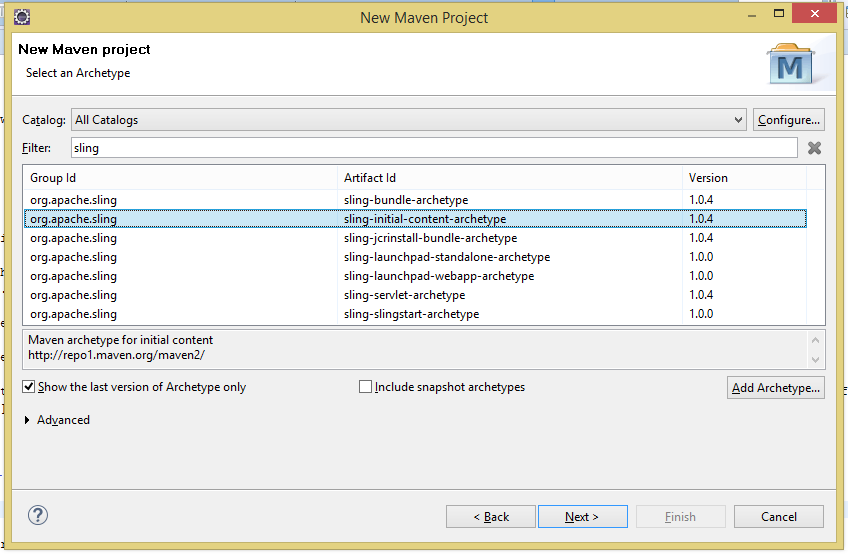The width and height of the screenshot is (848, 555).
Task: Open the Catalog dropdown
Action: pyautogui.click(x=408, y=120)
